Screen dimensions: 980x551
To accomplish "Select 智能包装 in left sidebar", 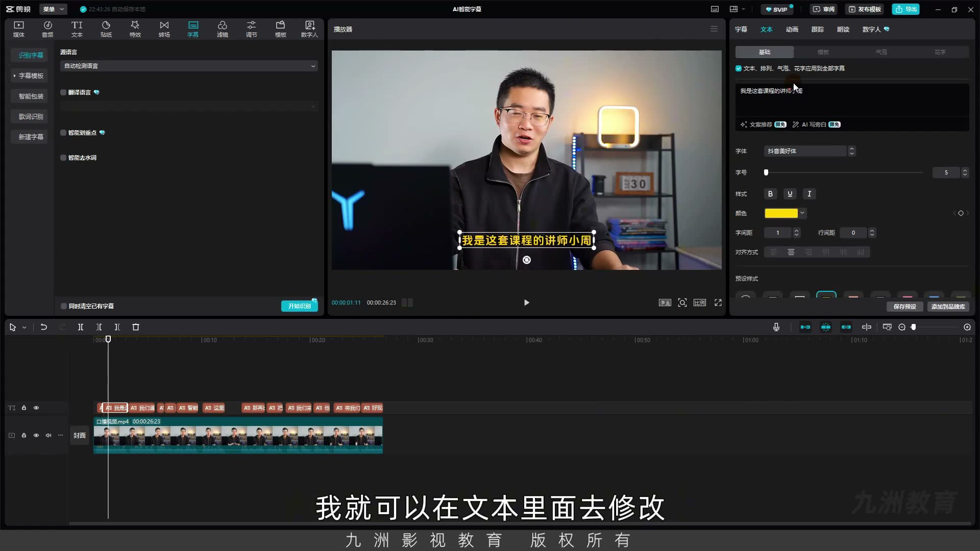I will pos(30,96).
